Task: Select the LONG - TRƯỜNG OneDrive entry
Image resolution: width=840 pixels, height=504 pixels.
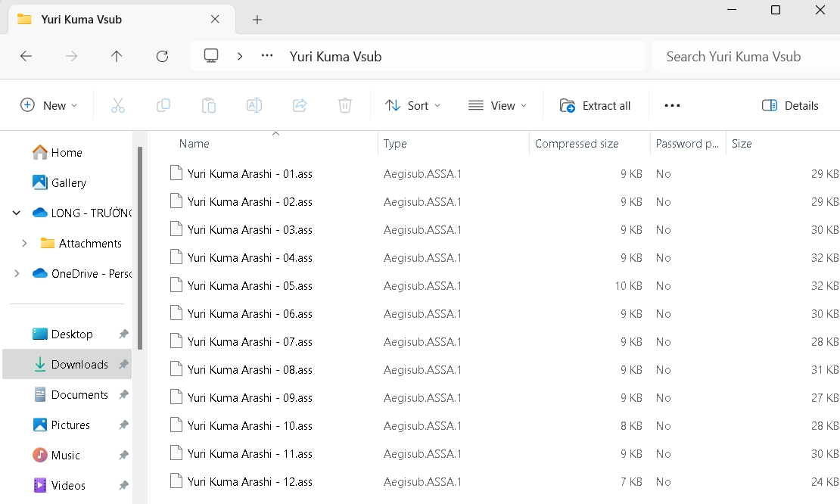Action: [82, 213]
